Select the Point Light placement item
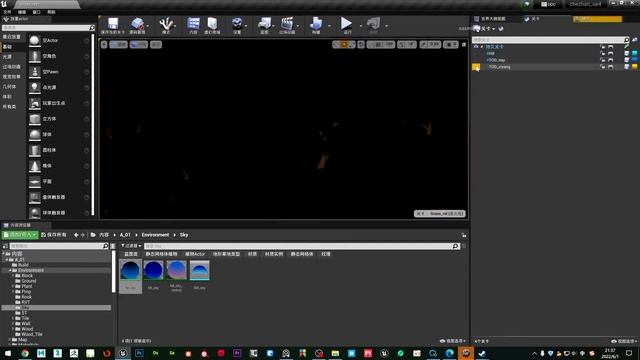640x360 pixels. 59,87
